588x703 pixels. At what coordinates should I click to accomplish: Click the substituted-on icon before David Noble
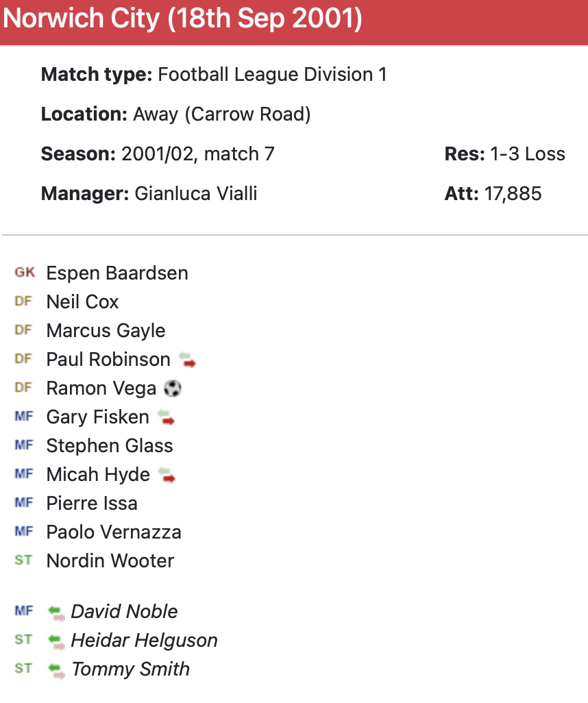click(x=56, y=612)
